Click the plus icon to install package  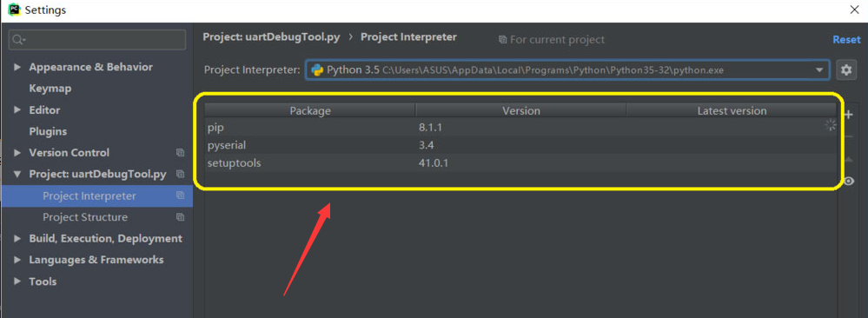point(848,115)
